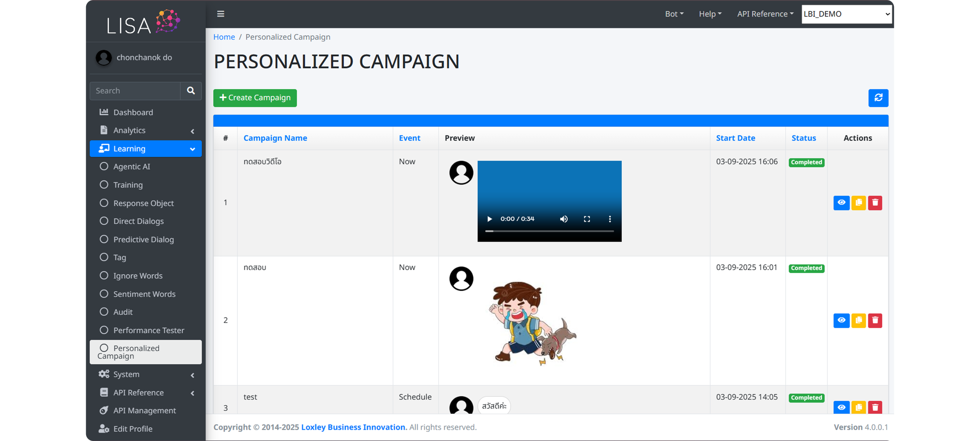This screenshot has width=980, height=441.
Task: Click the search magnifier icon
Action: 191,91
